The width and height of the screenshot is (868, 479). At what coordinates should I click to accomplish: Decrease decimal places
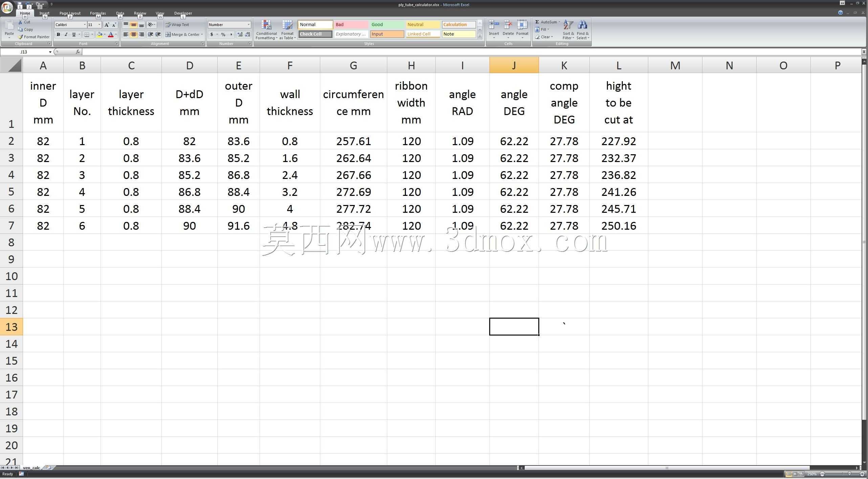pyautogui.click(x=247, y=35)
